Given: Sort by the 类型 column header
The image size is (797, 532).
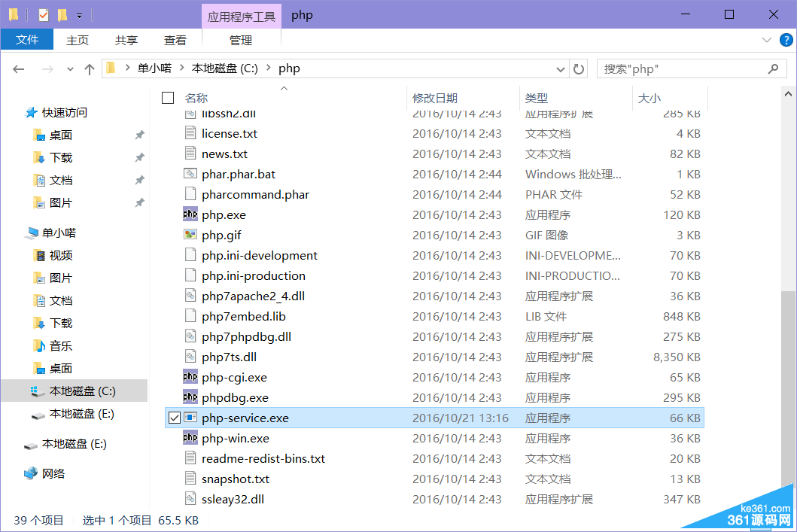Looking at the screenshot, I should pyautogui.click(x=537, y=98).
